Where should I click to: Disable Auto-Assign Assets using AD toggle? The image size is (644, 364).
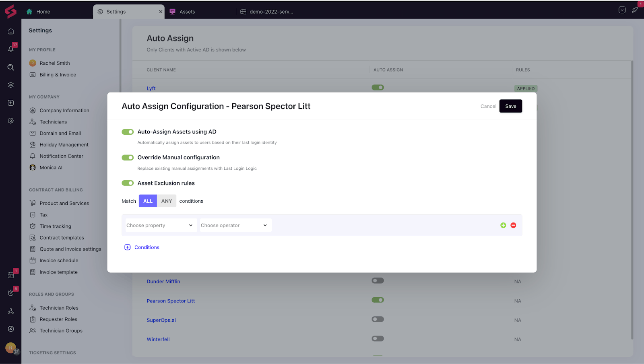[128, 132]
